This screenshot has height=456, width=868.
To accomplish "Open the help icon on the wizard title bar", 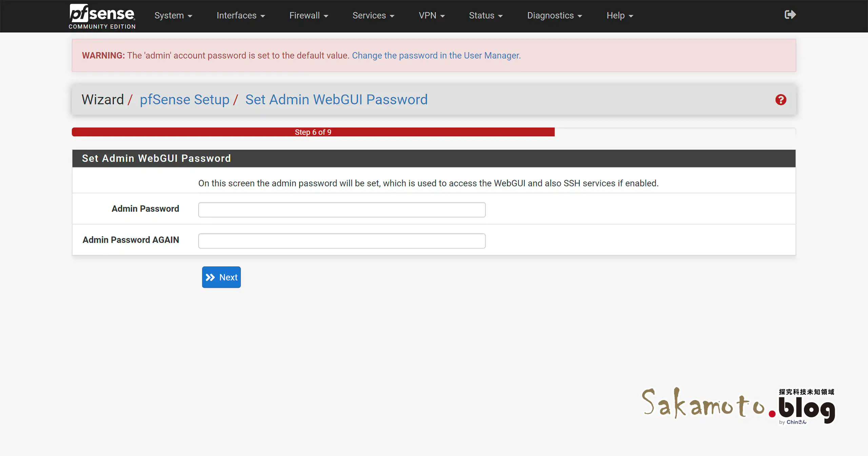I will coord(781,99).
